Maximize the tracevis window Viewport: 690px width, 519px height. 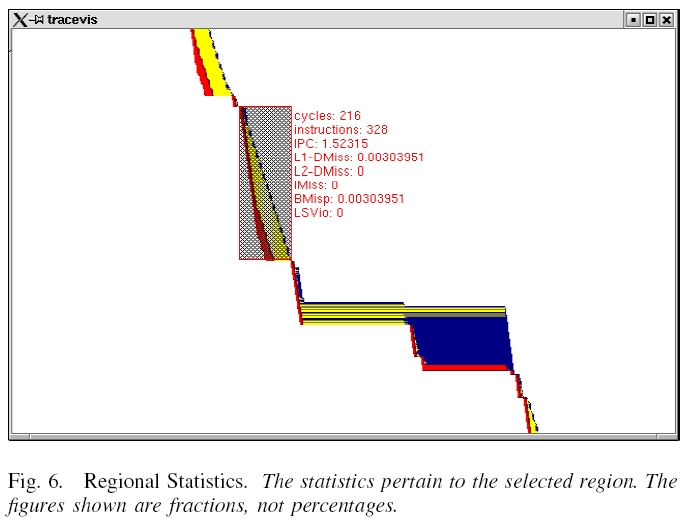click(650, 20)
